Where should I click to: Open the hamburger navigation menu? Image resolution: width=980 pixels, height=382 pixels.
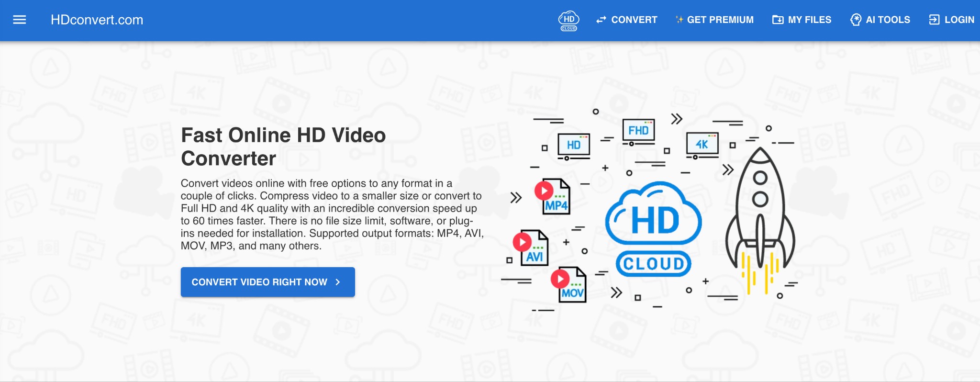click(19, 20)
